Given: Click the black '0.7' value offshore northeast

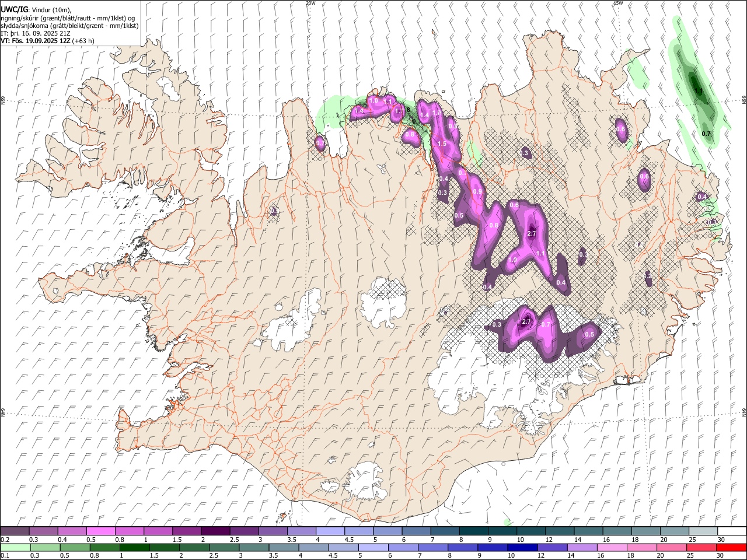Looking at the screenshot, I should pos(706,134).
